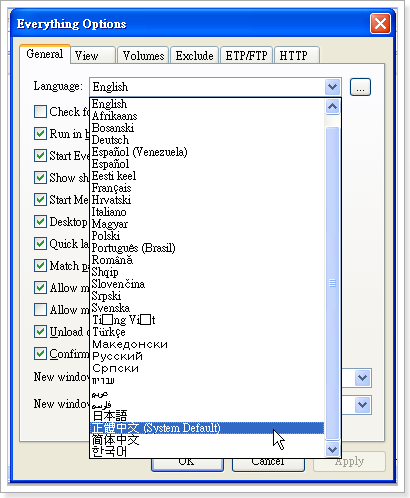Toggle the Match checkbox

pyautogui.click(x=40, y=265)
